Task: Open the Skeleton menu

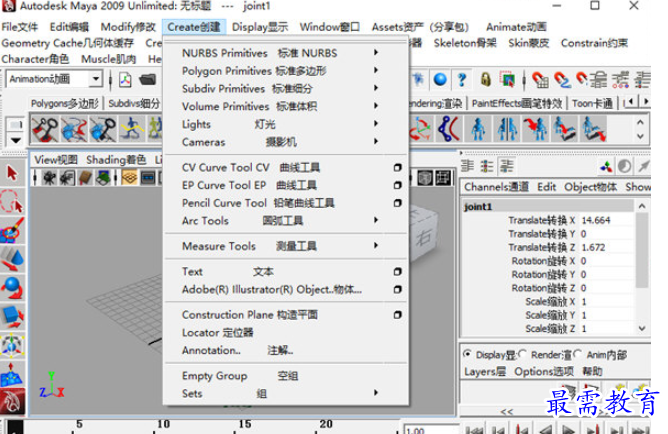Action: point(465,43)
